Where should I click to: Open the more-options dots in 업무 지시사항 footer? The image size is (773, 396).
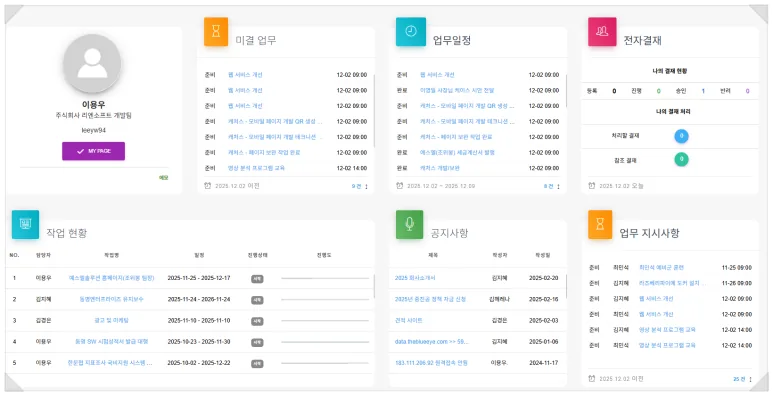click(750, 379)
